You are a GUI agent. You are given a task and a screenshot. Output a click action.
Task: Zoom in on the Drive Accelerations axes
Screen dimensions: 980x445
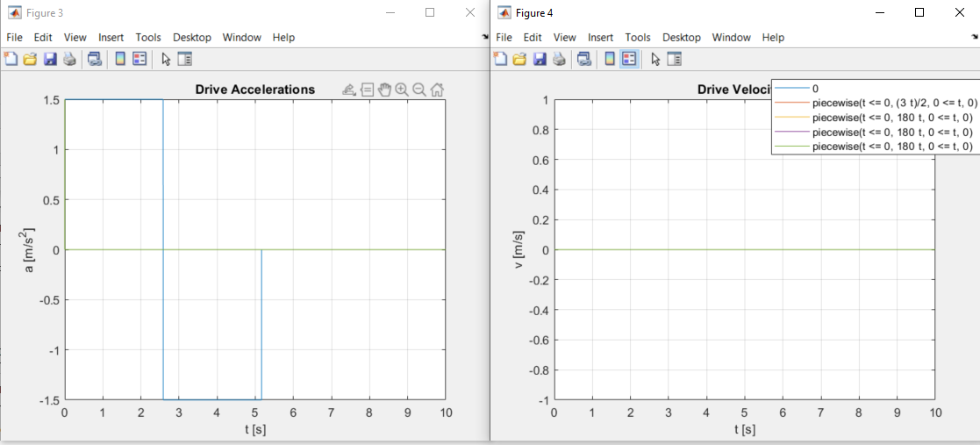pos(402,90)
